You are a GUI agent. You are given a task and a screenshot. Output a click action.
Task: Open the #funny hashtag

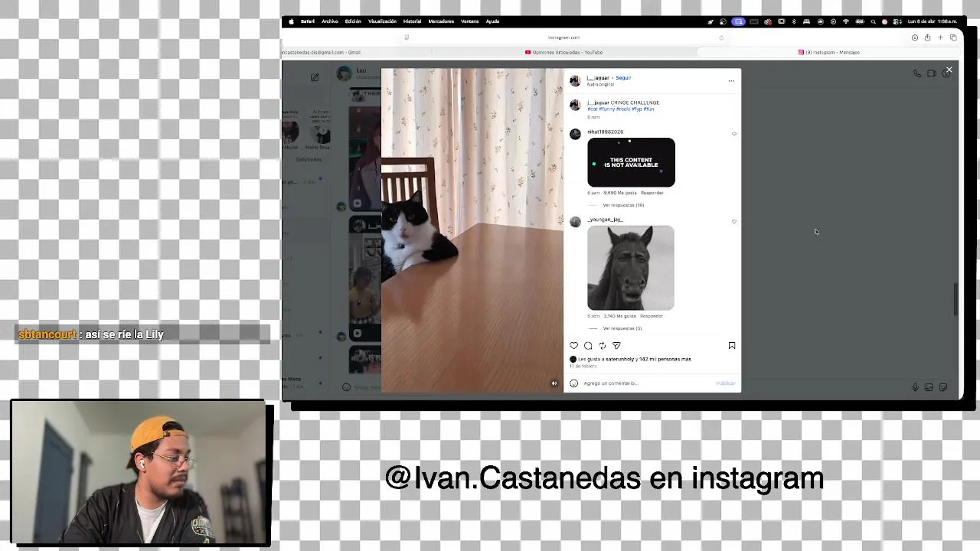tap(606, 109)
